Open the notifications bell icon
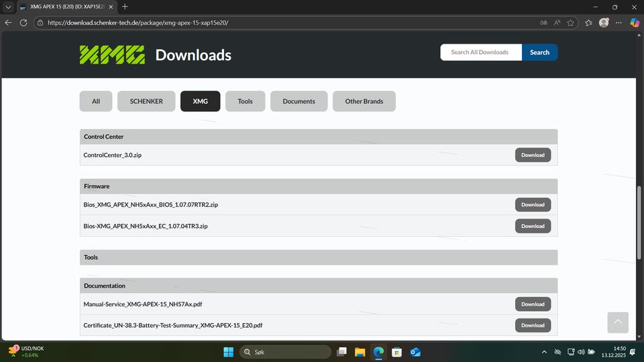 coord(633,352)
